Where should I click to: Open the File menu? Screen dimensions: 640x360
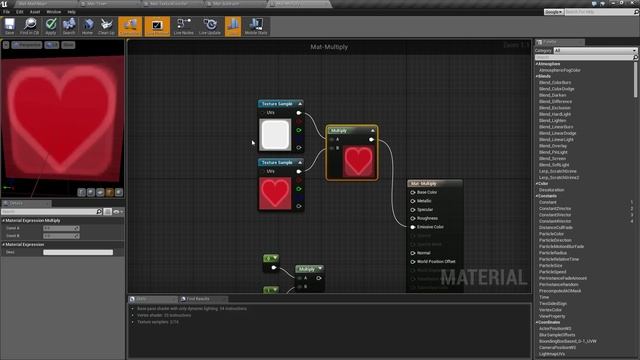click(x=7, y=12)
